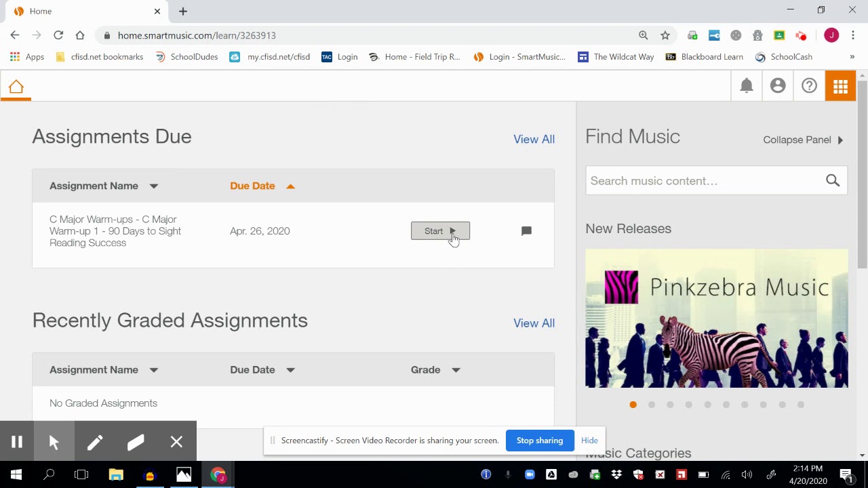Open the Windows Start menu
Image resolution: width=868 pixels, height=488 pixels.
16,474
